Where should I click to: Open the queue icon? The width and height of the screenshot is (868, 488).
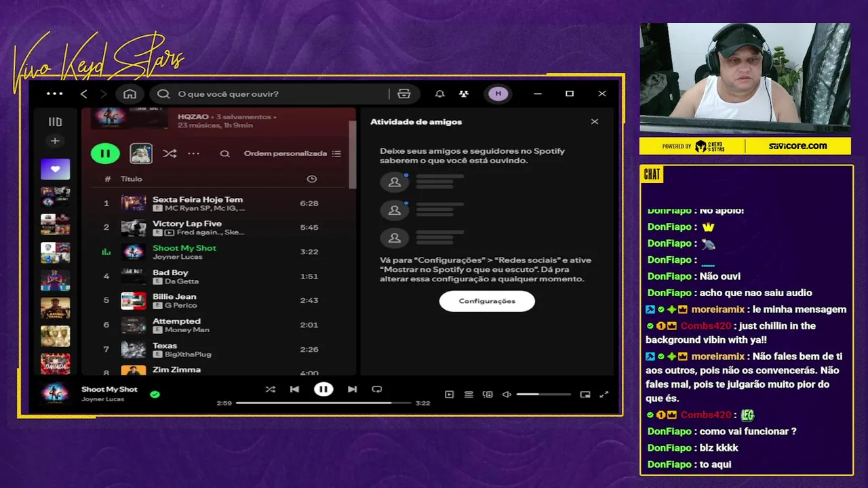click(x=469, y=394)
